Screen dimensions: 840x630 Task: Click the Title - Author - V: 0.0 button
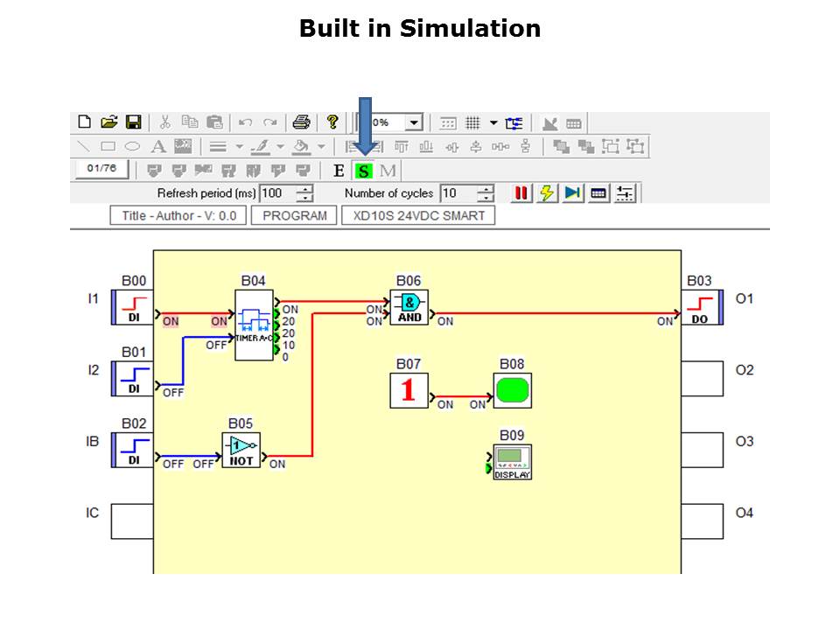(x=178, y=215)
